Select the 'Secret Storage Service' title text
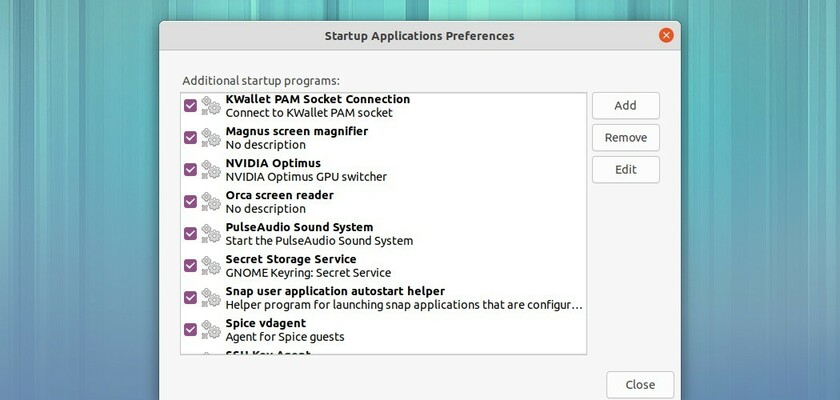This screenshot has height=400, width=840. pyautogui.click(x=291, y=259)
